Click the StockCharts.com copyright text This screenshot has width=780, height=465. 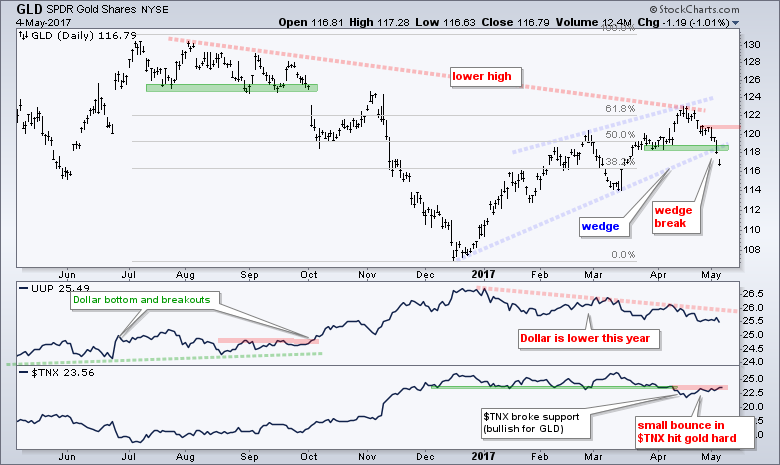point(694,9)
